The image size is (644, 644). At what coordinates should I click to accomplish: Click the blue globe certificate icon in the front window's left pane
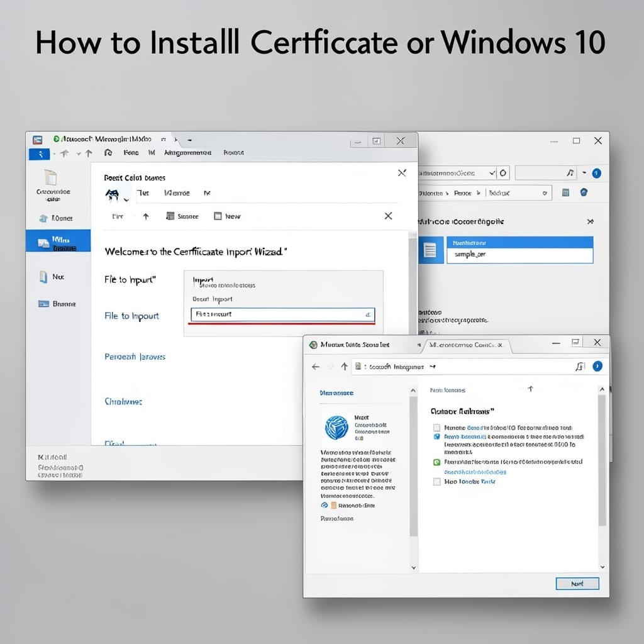(337, 428)
